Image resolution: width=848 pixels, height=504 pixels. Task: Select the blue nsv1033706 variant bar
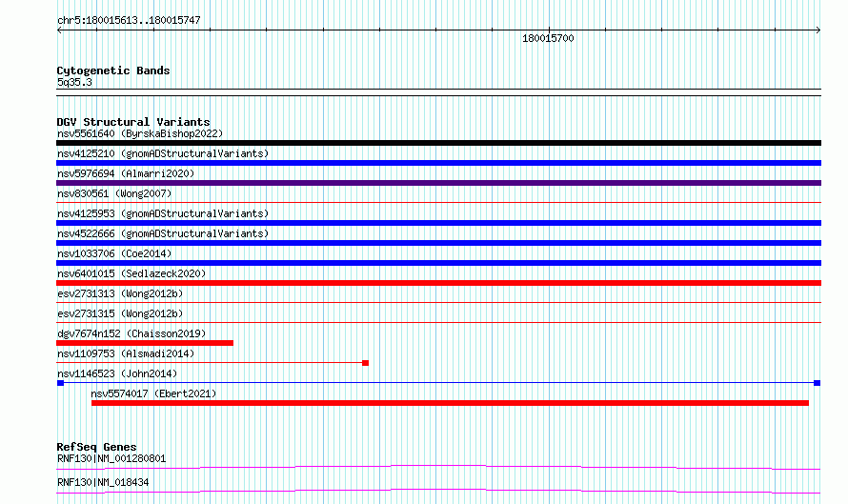tap(438, 263)
